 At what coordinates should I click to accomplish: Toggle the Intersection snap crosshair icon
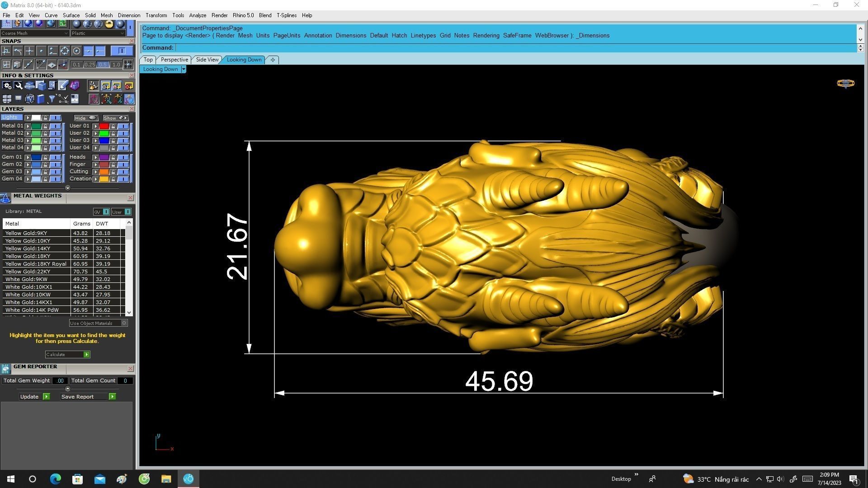click(29, 51)
